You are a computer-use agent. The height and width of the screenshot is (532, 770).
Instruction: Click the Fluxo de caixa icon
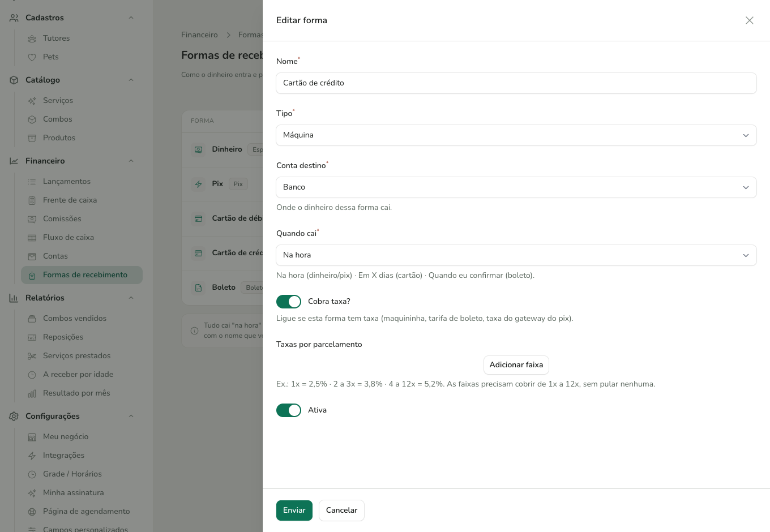(x=32, y=238)
